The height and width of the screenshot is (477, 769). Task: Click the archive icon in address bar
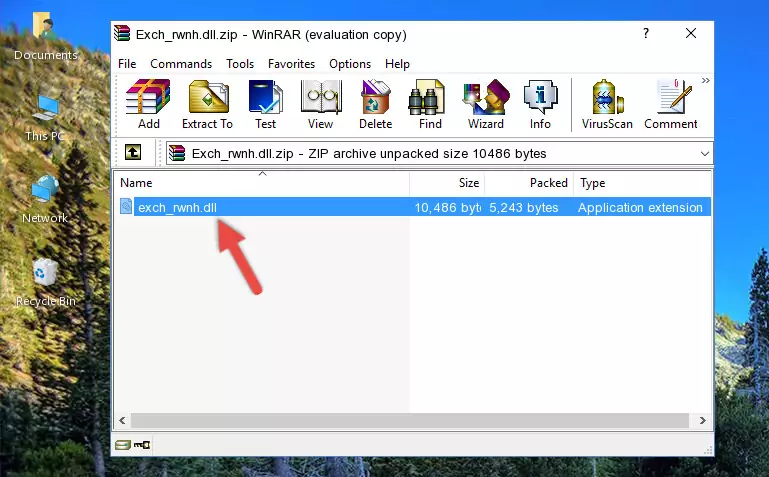pyautogui.click(x=177, y=153)
